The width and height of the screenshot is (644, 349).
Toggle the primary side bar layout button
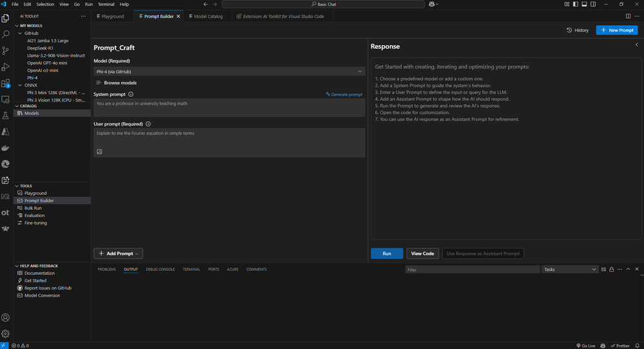(x=575, y=4)
